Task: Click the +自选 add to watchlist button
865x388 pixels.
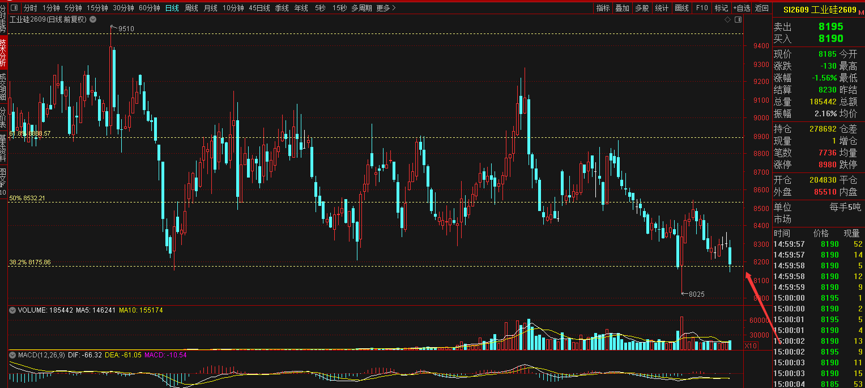Action: coord(742,8)
